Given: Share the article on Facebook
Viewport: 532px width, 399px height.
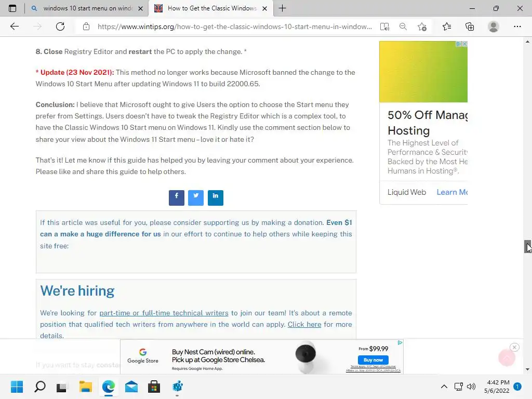Looking at the screenshot, I should coord(177,198).
